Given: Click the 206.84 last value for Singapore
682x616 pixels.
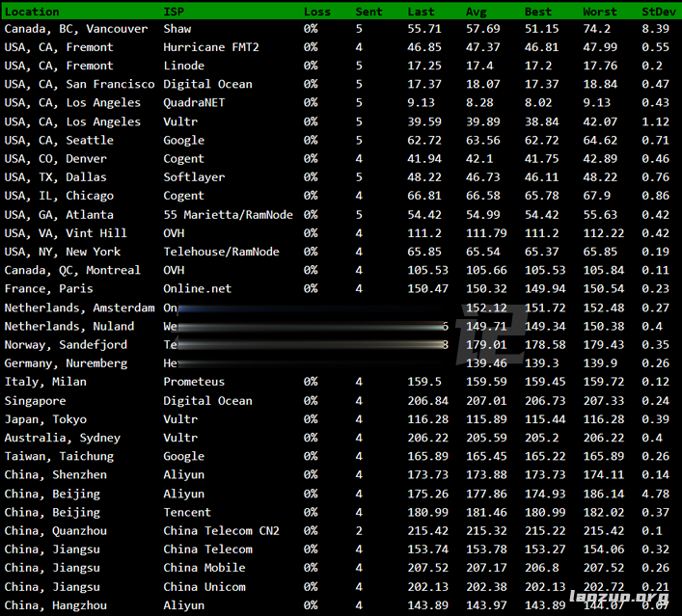Looking at the screenshot, I should (x=428, y=401).
